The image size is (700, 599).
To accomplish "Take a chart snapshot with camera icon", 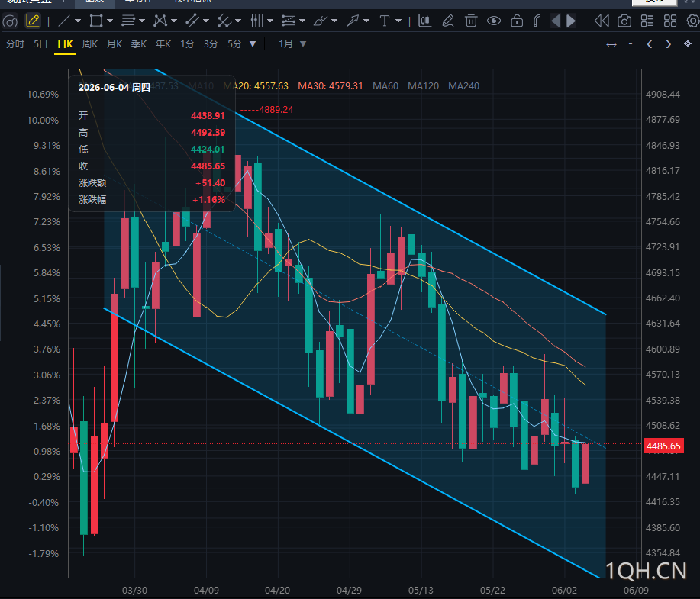I will point(624,21).
